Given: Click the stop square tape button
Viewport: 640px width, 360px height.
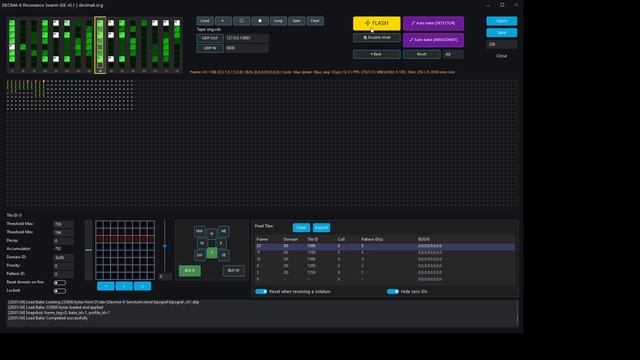Looking at the screenshot, I should [x=260, y=21].
